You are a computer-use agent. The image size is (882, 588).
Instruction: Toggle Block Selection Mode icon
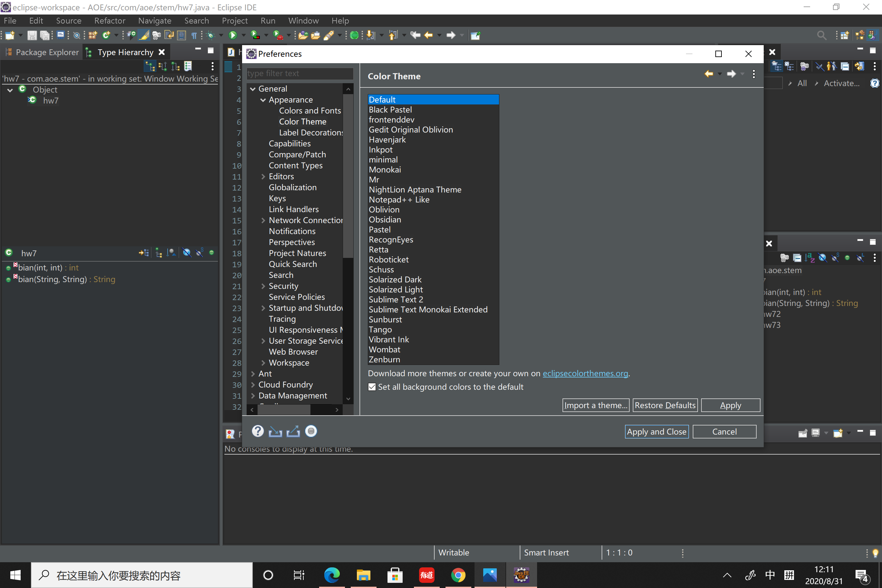point(181,35)
